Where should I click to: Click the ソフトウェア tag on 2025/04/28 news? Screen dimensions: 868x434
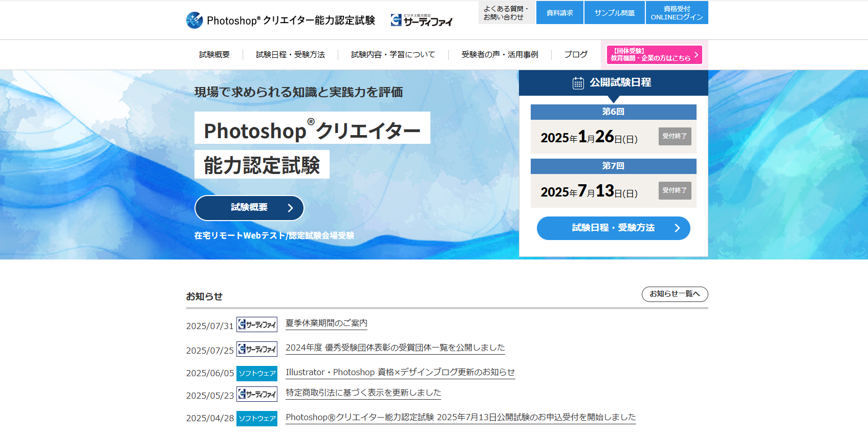pyautogui.click(x=257, y=419)
